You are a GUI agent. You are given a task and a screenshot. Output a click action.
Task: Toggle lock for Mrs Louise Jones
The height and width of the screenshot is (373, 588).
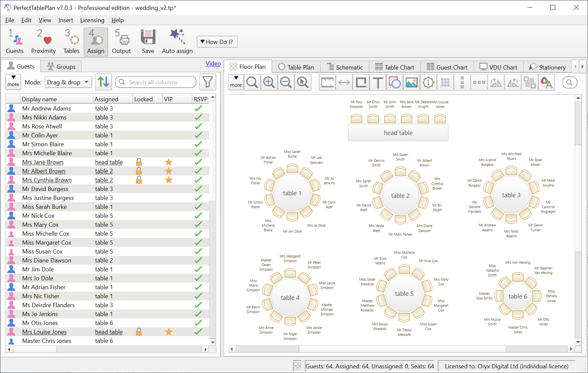coord(139,332)
